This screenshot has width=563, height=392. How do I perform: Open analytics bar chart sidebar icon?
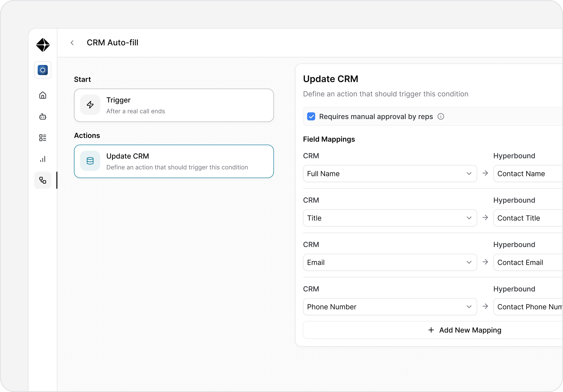coord(43,159)
